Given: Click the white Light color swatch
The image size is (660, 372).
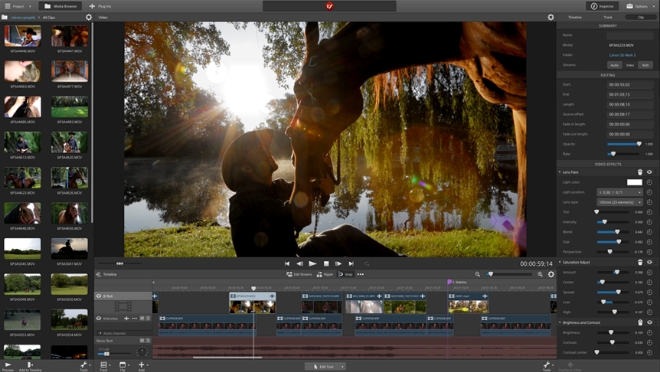Looking at the screenshot, I should click(634, 182).
